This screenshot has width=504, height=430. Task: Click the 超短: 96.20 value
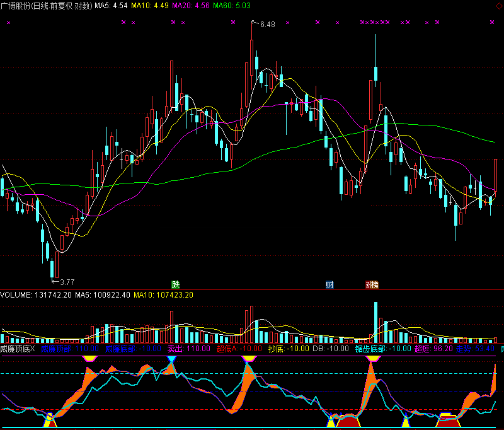[x=433, y=349]
